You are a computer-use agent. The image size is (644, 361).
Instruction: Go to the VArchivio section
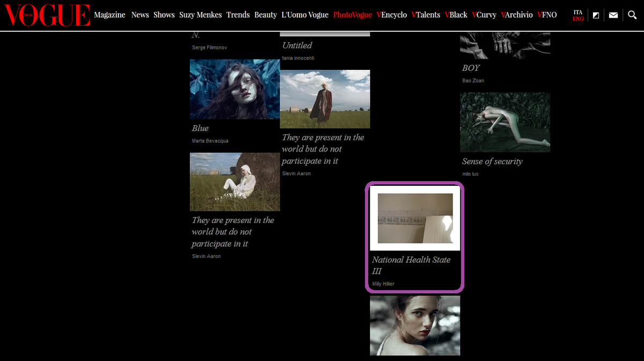[x=516, y=15]
